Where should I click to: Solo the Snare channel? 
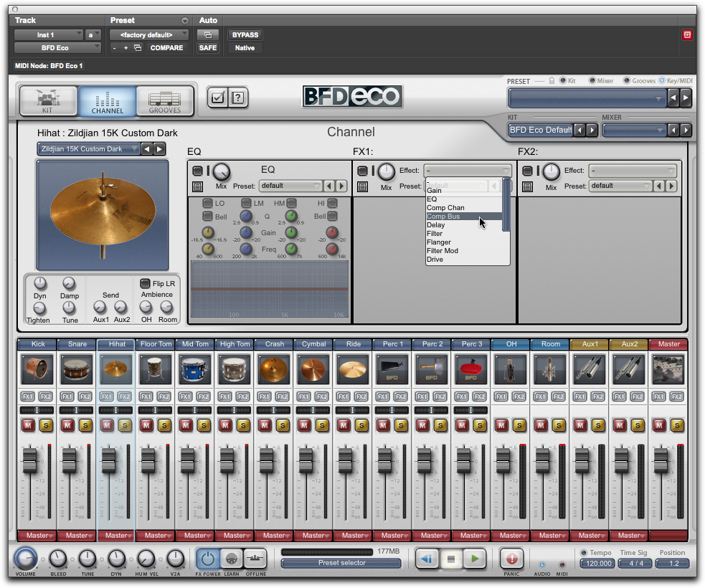85,425
